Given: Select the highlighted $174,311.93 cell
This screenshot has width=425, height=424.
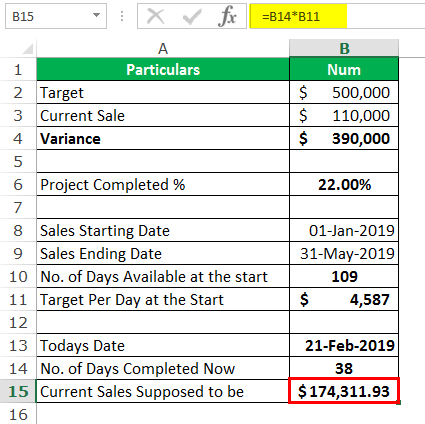Looking at the screenshot, I should point(344,391).
